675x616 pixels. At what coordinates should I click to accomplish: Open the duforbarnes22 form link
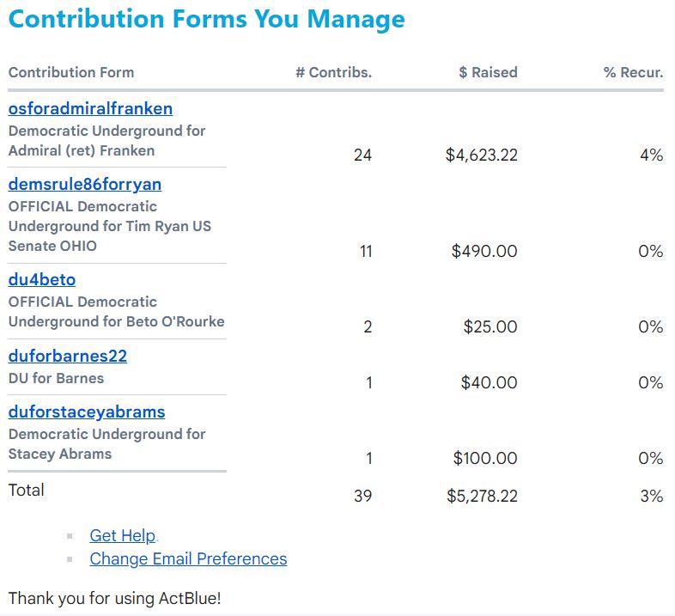68,356
